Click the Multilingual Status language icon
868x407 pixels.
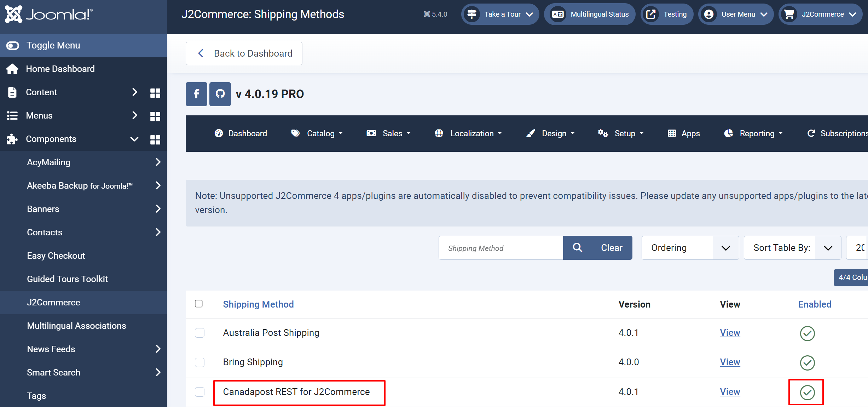click(558, 14)
